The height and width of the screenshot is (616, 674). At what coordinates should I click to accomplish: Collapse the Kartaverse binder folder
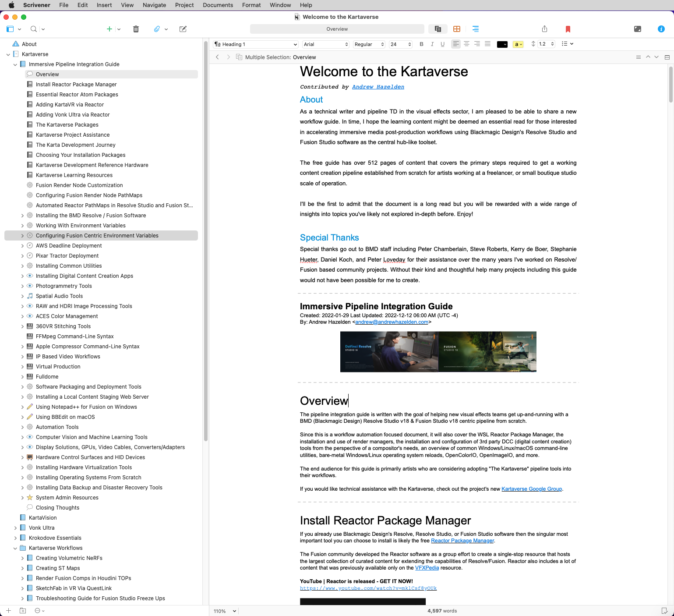tap(8, 54)
